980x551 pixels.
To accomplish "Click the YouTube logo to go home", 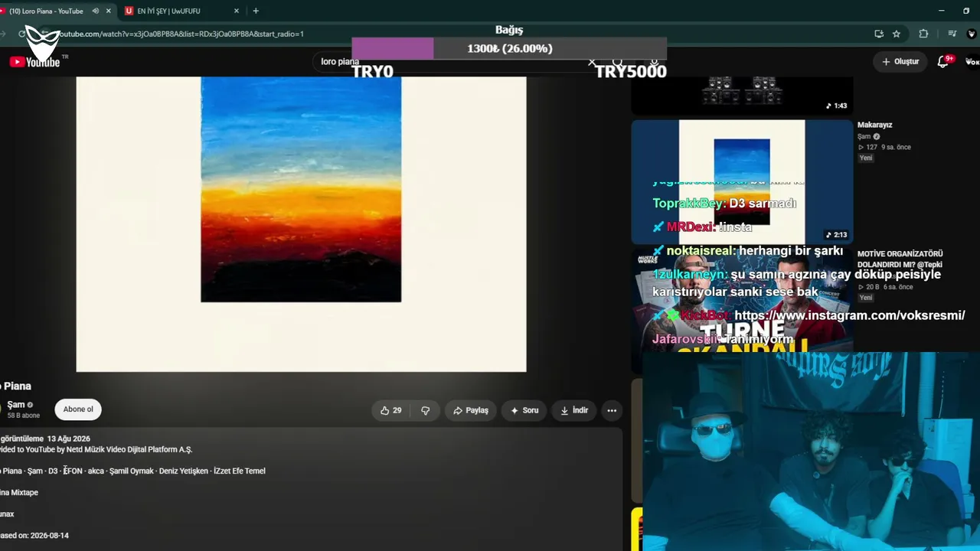I will coord(34,61).
